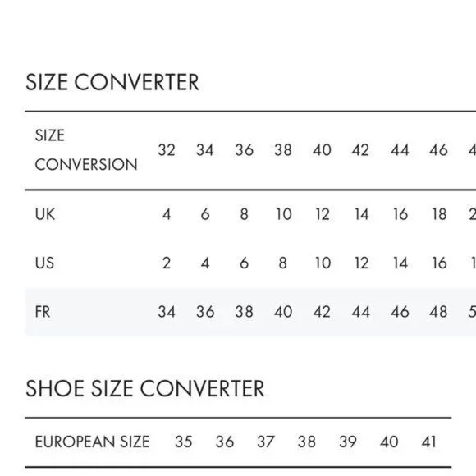Click European shoe size 37

[266, 442]
